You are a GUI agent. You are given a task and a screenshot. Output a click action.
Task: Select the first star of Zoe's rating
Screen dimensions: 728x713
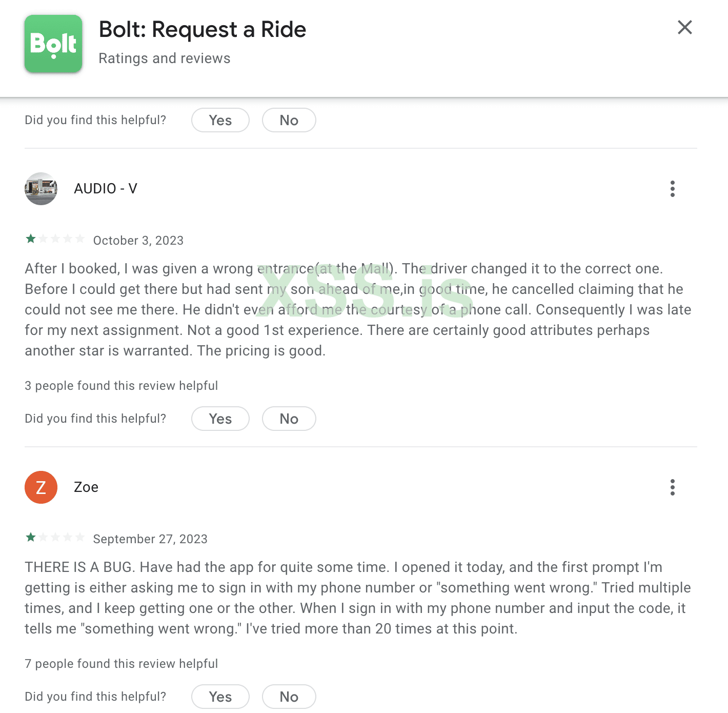[31, 537]
